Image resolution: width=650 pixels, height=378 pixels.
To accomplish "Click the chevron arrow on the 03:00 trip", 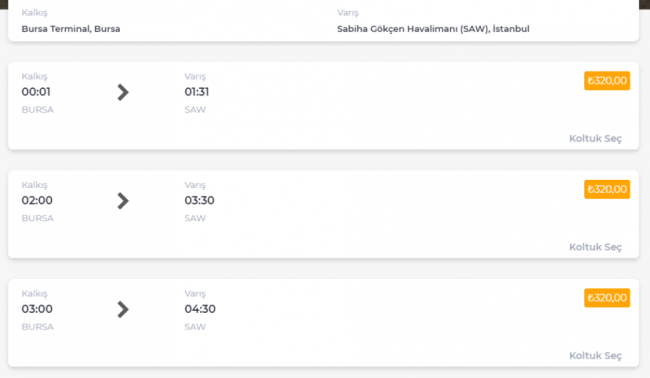I will tap(123, 310).
